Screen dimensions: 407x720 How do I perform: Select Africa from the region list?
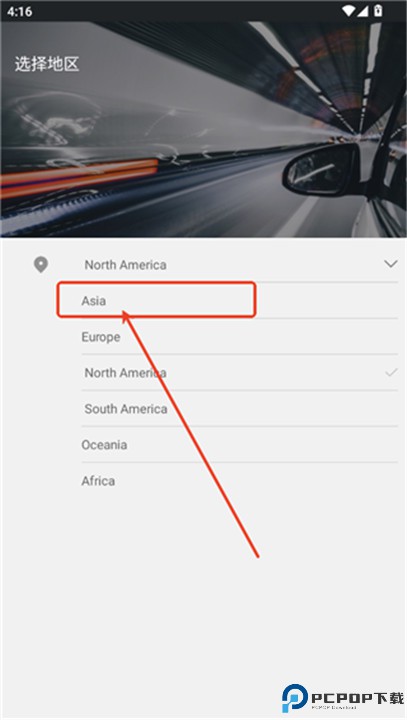click(239, 481)
